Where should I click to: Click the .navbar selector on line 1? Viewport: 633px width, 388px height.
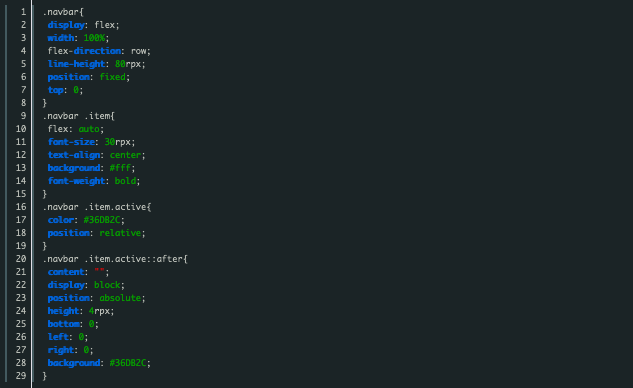click(61, 12)
